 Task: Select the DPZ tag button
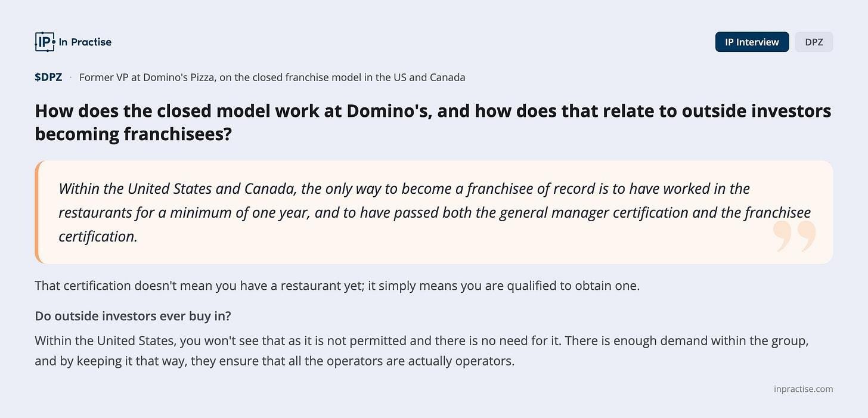814,42
